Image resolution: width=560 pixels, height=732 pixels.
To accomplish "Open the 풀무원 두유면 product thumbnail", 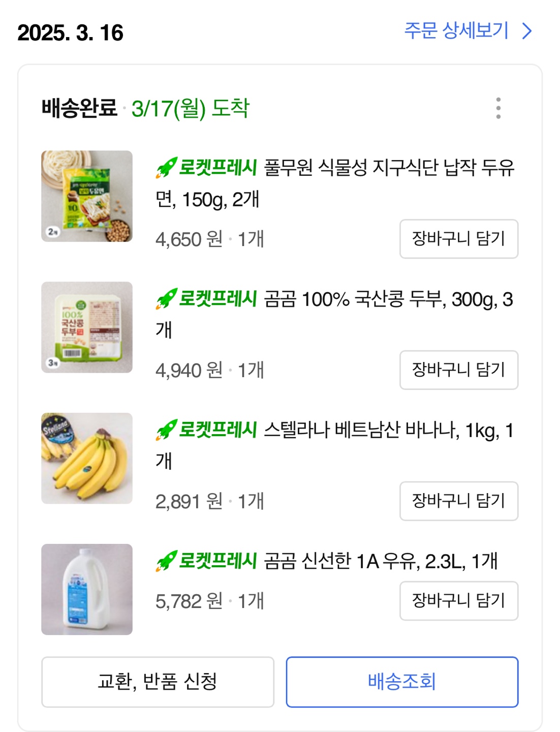I will coord(87,196).
